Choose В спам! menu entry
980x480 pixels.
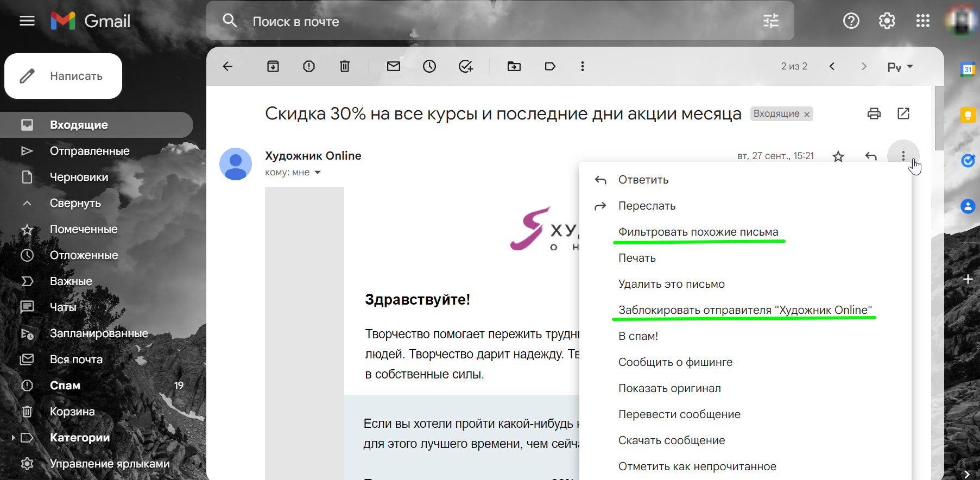point(745,336)
